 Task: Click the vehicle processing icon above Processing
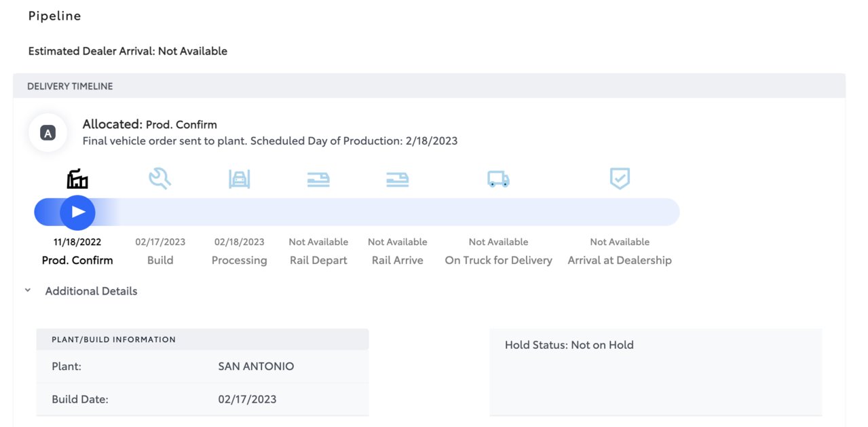239,179
